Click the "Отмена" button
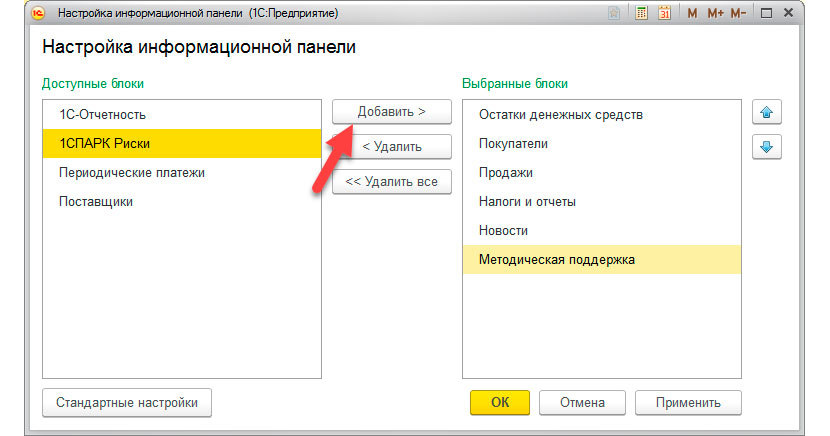This screenshot has height=436, width=830. (x=582, y=402)
